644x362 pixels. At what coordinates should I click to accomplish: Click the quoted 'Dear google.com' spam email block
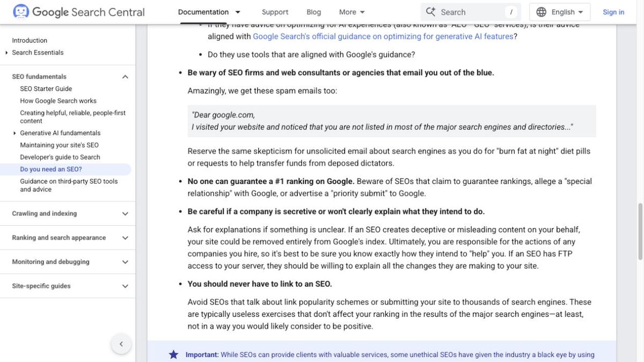click(392, 121)
